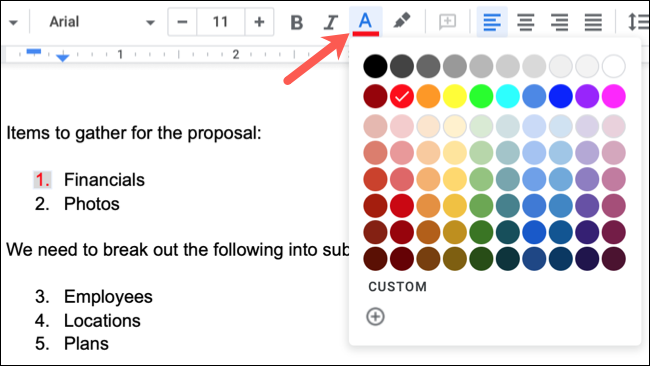Apply left text alignment
650x366 pixels.
click(492, 22)
